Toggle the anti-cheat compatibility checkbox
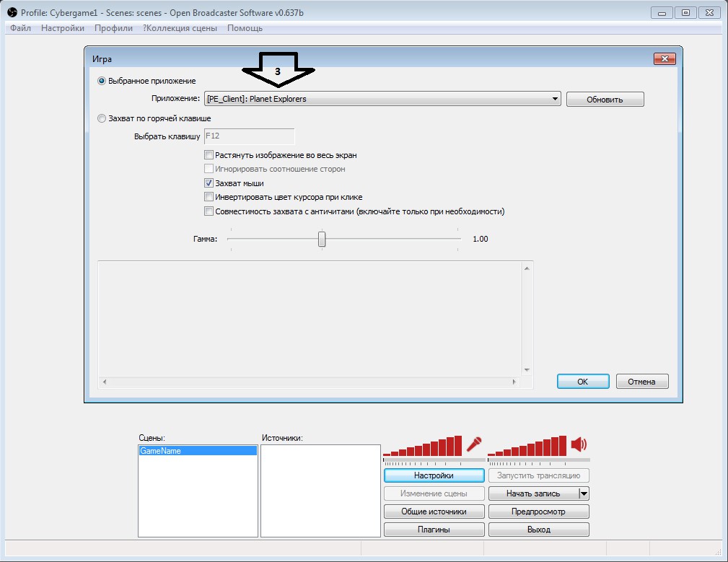728x562 pixels. [209, 211]
